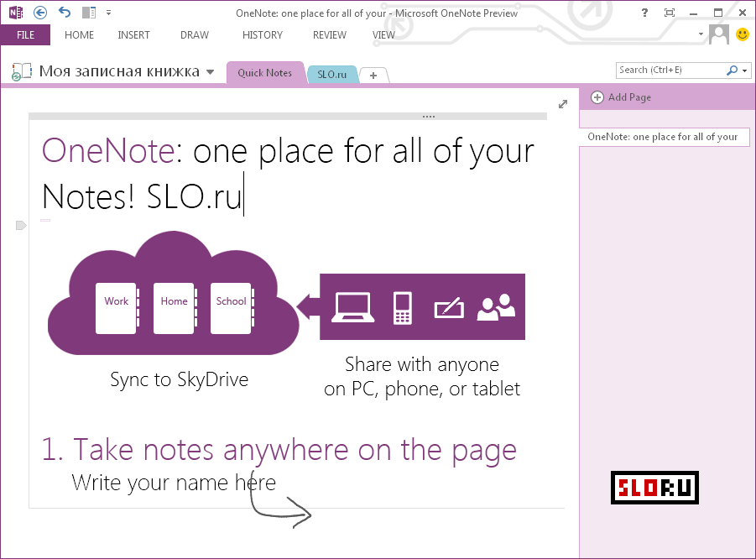Click the mobile phone icon in banner
This screenshot has height=559, width=756.
pos(403,308)
